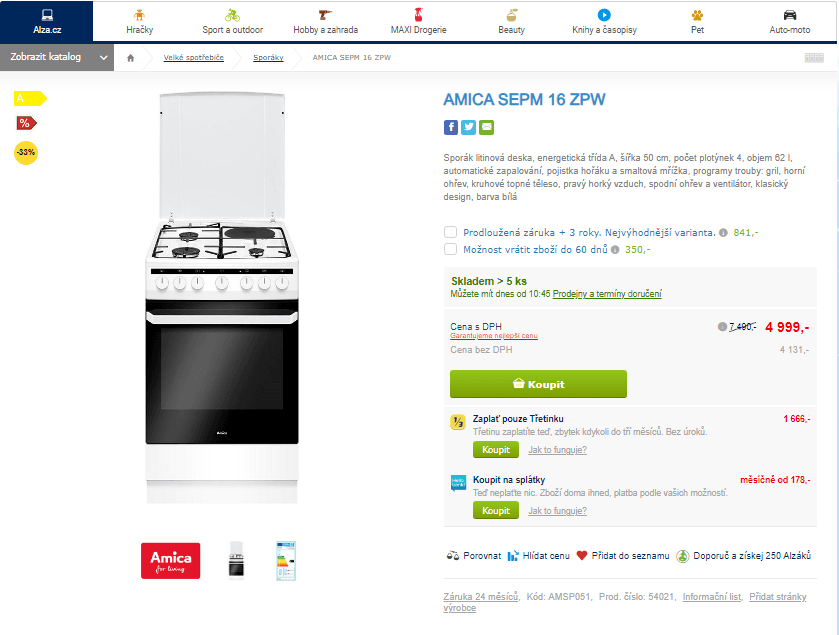Open Prodejny a termíny doručení link
Screen dimensions: 839x635
(607, 294)
